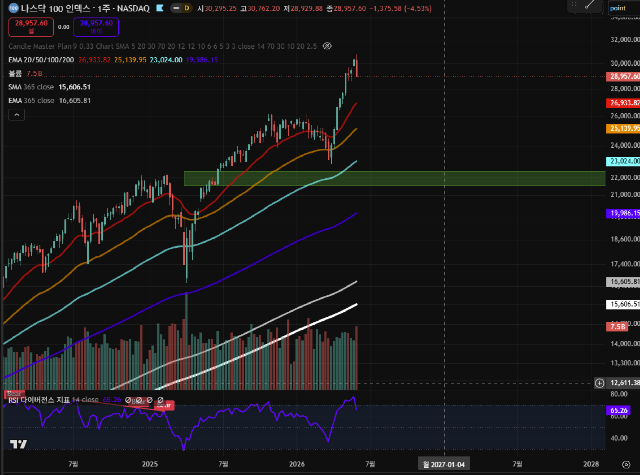Click the red 26,933.82 EMA price label

point(623,103)
